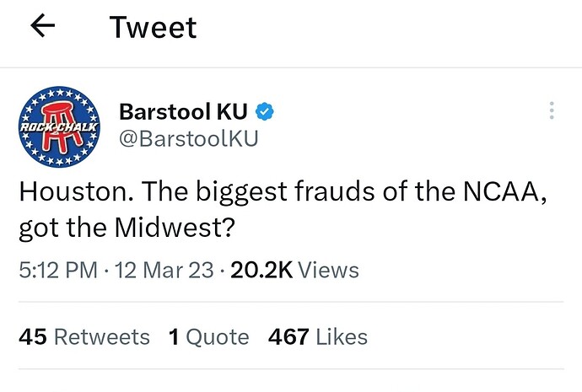Click the Tweet header title
Viewport: 582px width, 392px height.
point(153,28)
